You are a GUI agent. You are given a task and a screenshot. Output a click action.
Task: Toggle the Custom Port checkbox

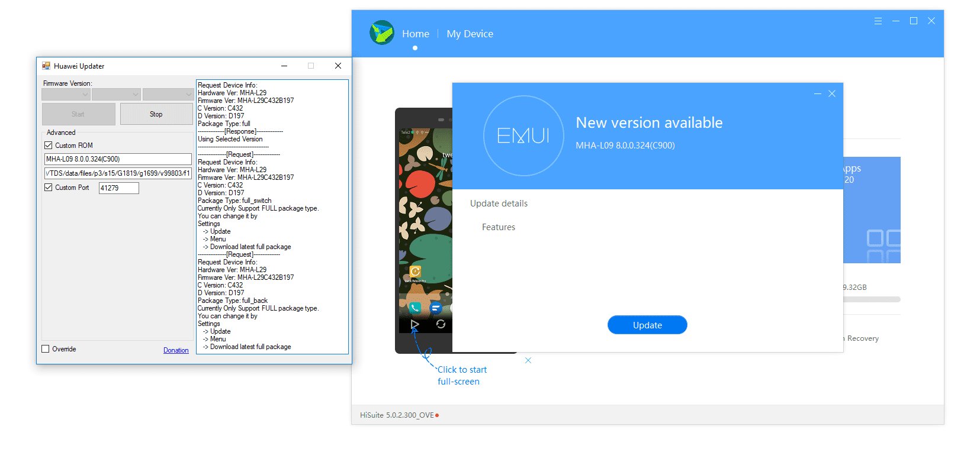[x=49, y=188]
